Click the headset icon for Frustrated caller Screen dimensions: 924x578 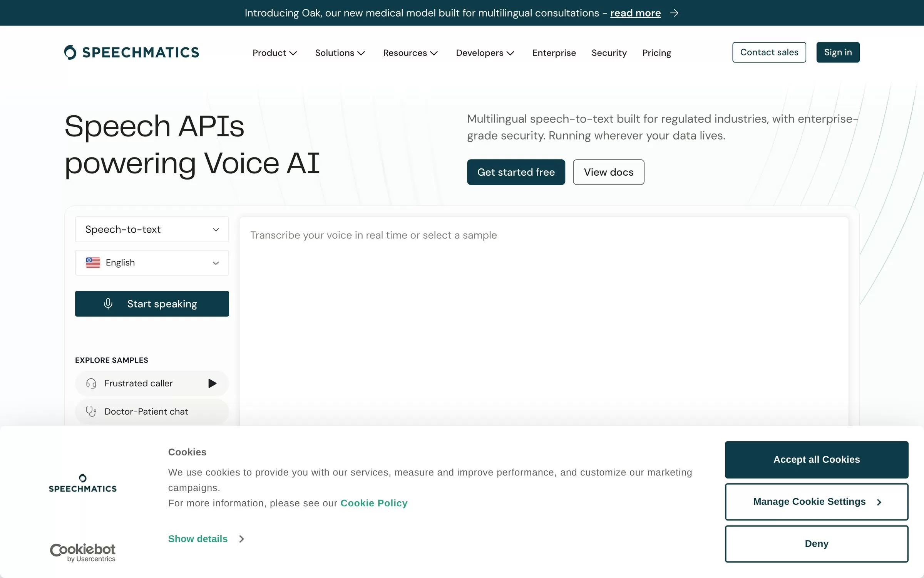91,383
